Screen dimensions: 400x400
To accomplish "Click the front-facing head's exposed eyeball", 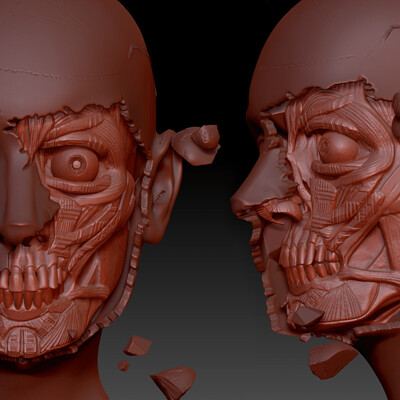I will [75, 164].
